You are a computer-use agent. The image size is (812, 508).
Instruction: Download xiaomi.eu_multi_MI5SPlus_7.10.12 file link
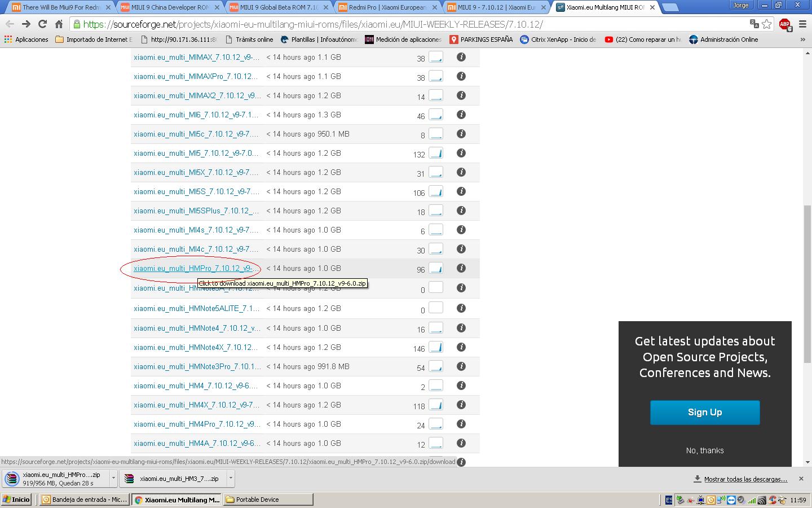(x=196, y=211)
